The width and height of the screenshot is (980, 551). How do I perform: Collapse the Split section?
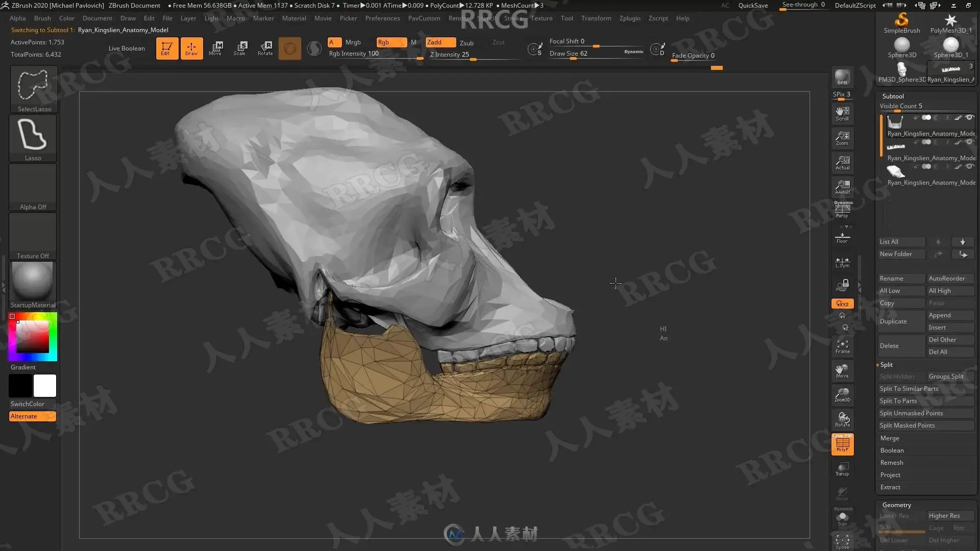(x=887, y=364)
